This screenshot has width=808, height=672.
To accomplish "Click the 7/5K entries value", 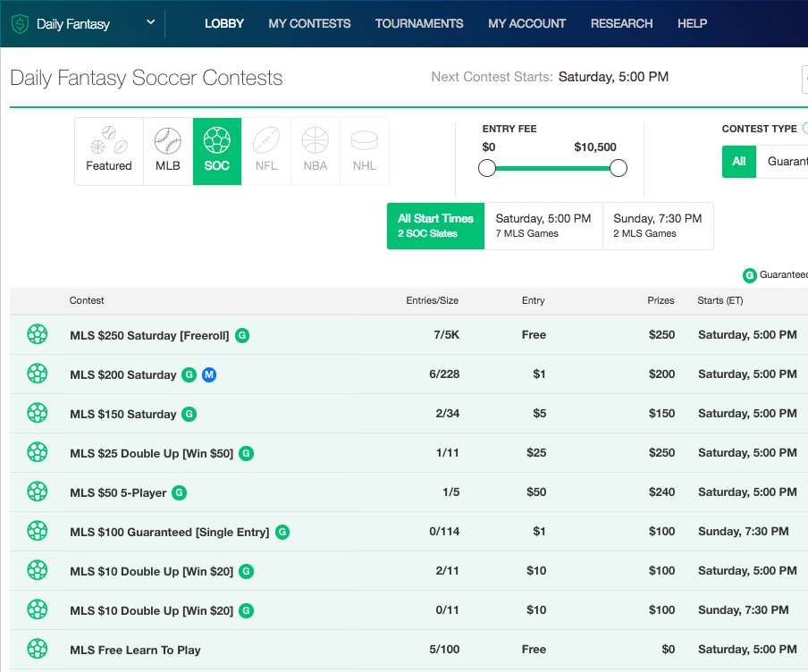I will point(446,334).
